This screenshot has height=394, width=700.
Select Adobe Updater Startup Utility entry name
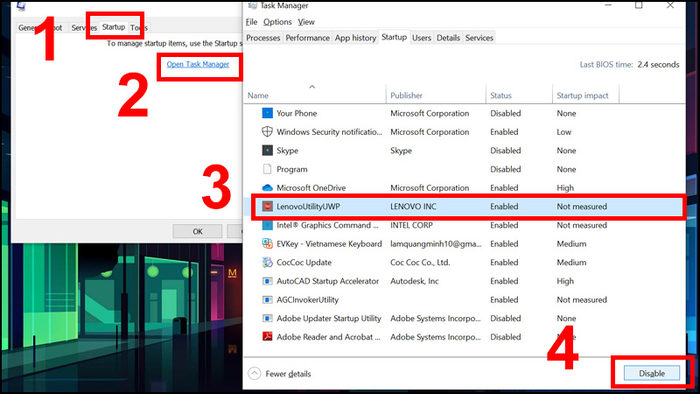[x=329, y=319]
